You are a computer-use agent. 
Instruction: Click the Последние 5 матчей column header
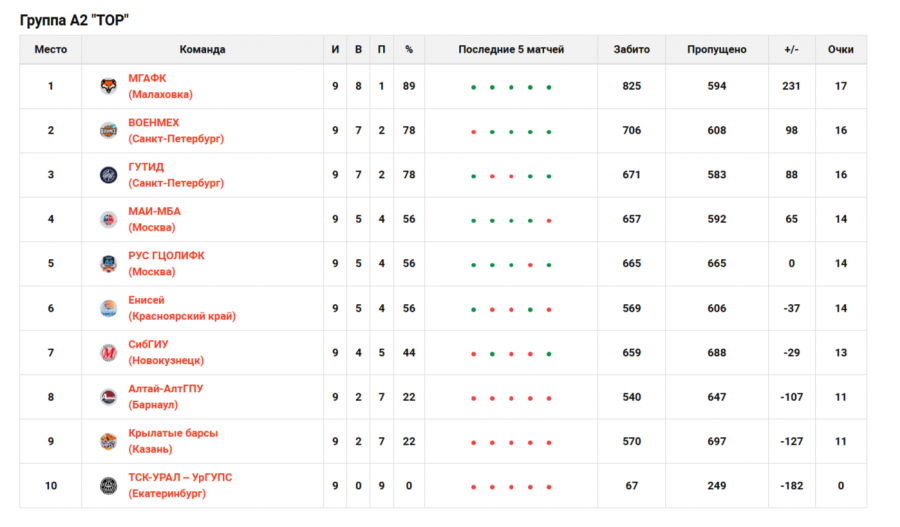pyautogui.click(x=511, y=49)
